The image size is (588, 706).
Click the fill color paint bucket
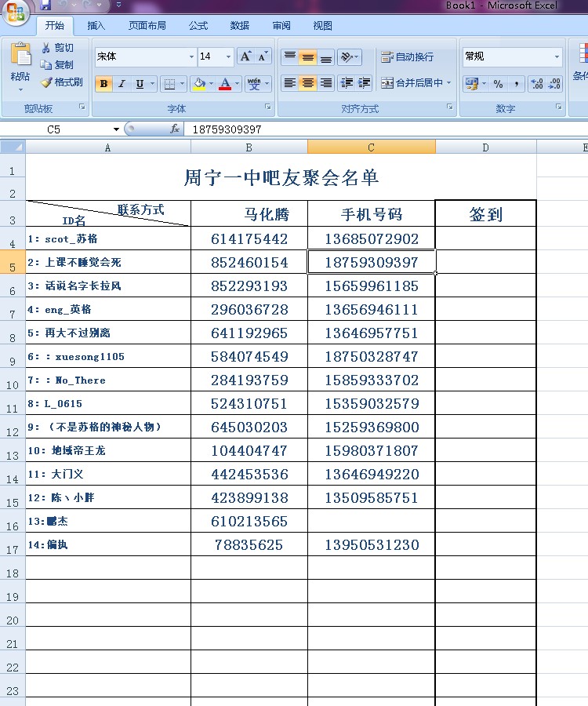[199, 84]
